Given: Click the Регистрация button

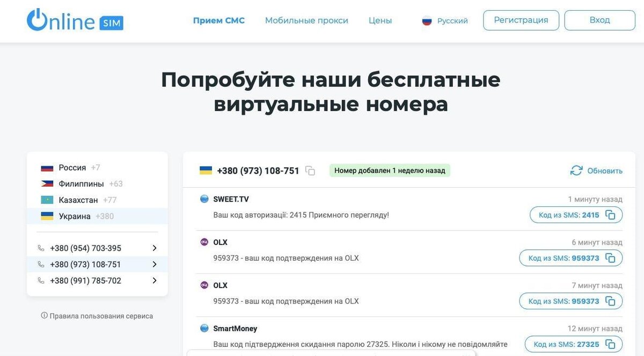Looking at the screenshot, I should click(x=521, y=20).
